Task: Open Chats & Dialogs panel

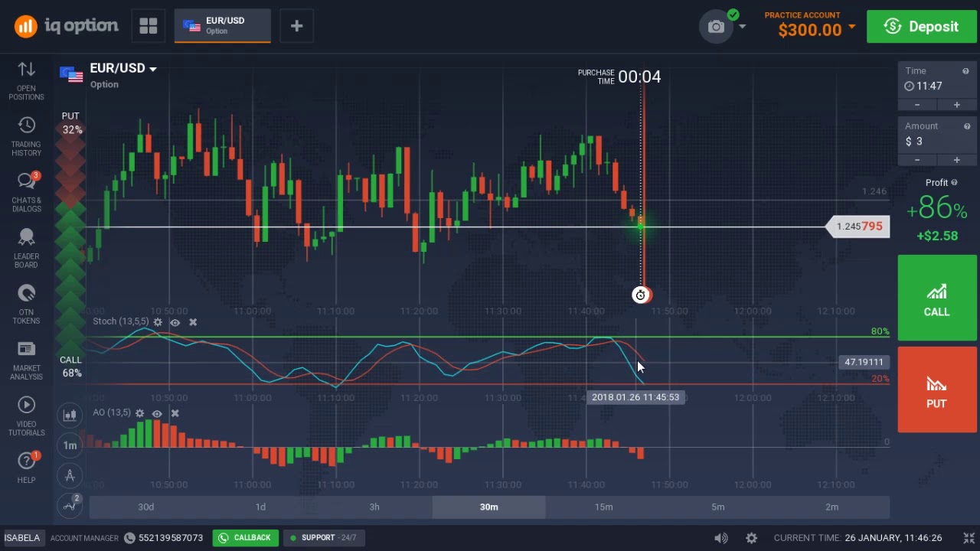Action: click(27, 192)
